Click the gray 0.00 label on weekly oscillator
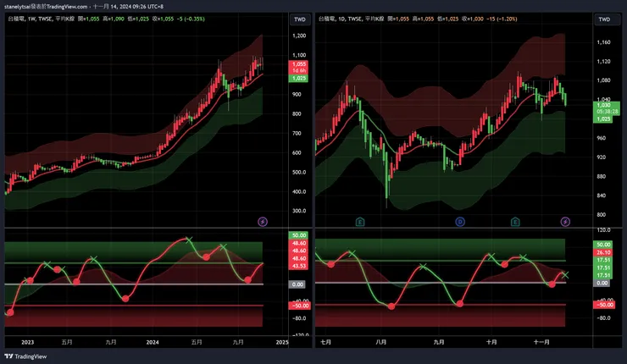The width and height of the screenshot is (627, 364). tap(297, 284)
